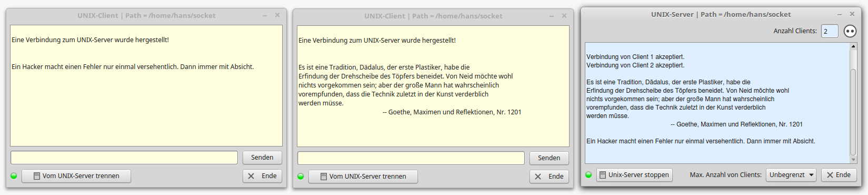
Task: Stop the Unix server via Unix-Server stoppen
Action: point(634,175)
